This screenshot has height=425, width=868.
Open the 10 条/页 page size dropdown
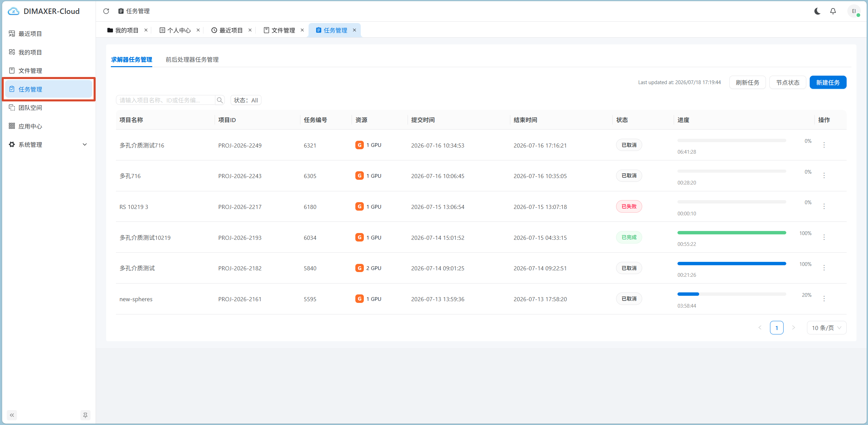(826, 328)
